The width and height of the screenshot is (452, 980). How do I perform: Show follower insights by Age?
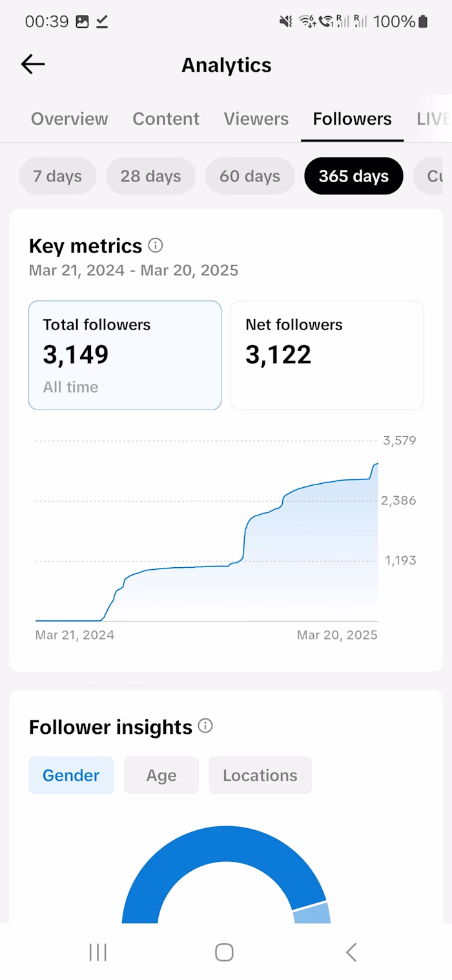[161, 775]
